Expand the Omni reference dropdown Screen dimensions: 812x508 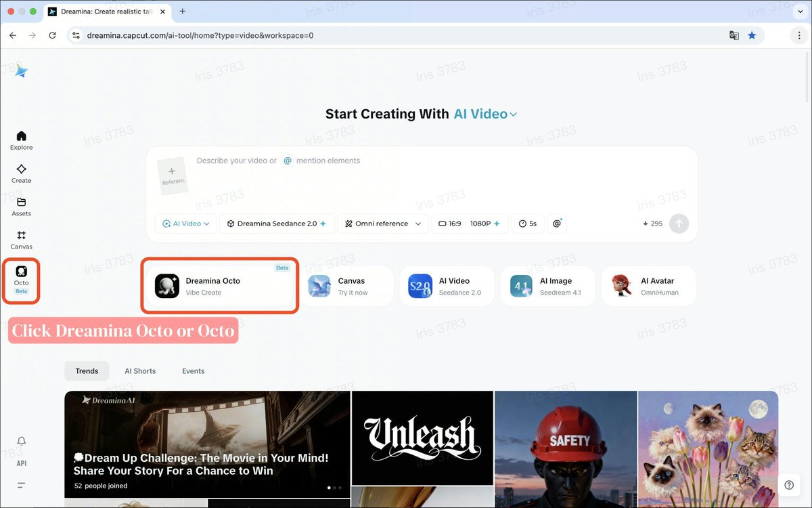382,224
